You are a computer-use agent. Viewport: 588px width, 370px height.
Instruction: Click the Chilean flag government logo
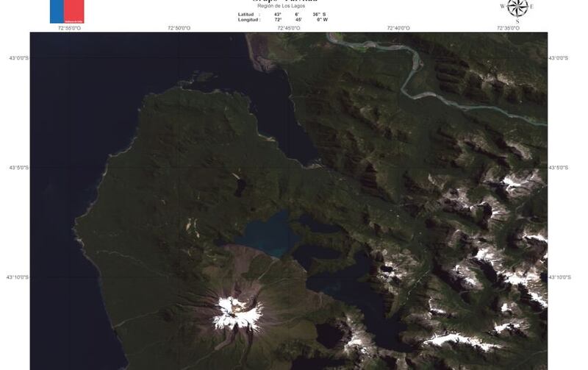(67, 12)
